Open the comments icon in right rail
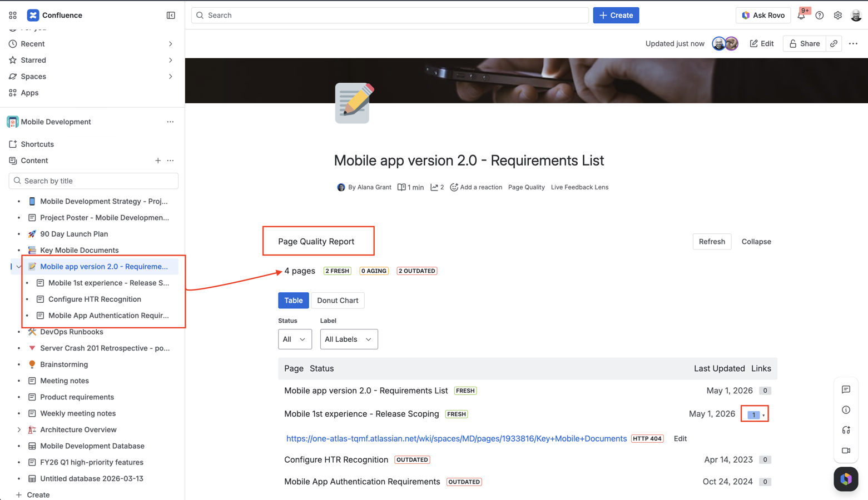The width and height of the screenshot is (868, 500). pyautogui.click(x=846, y=389)
